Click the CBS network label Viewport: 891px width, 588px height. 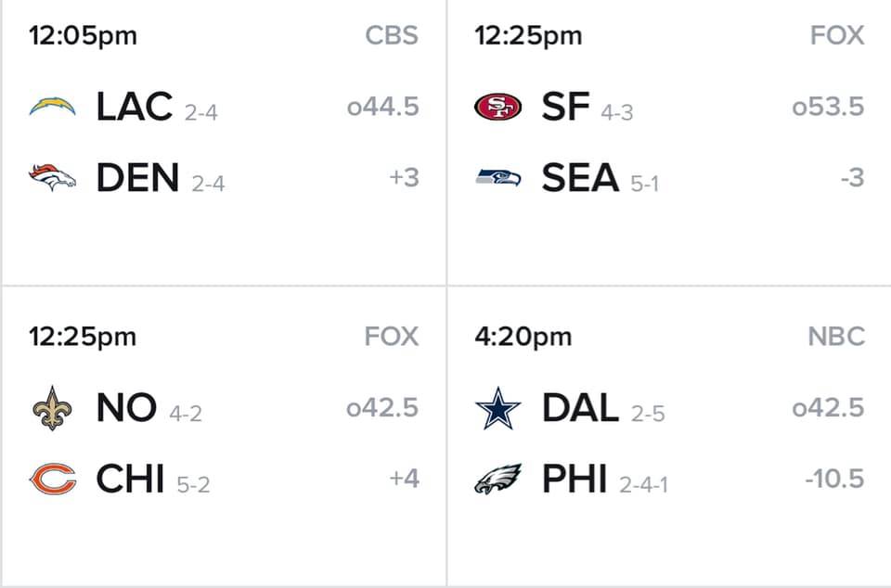tap(391, 35)
